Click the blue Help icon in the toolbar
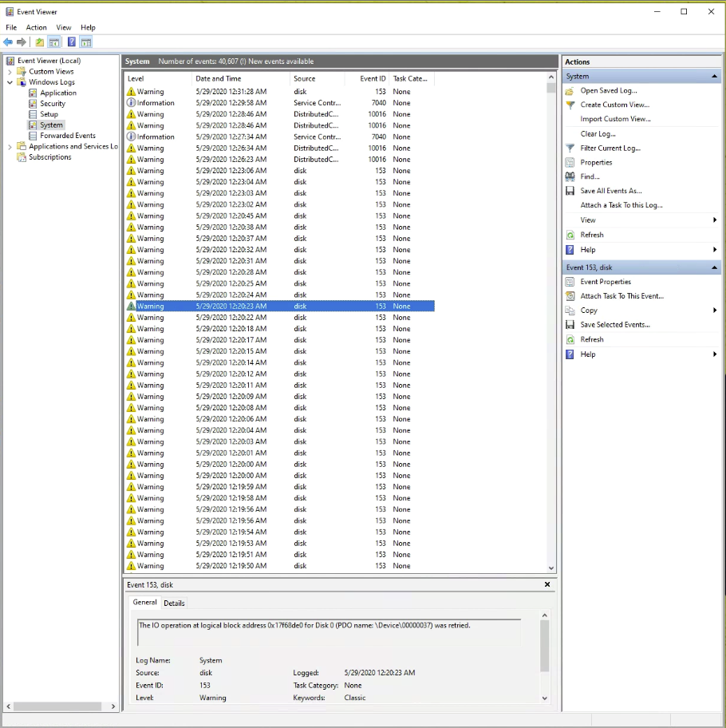 (x=71, y=42)
